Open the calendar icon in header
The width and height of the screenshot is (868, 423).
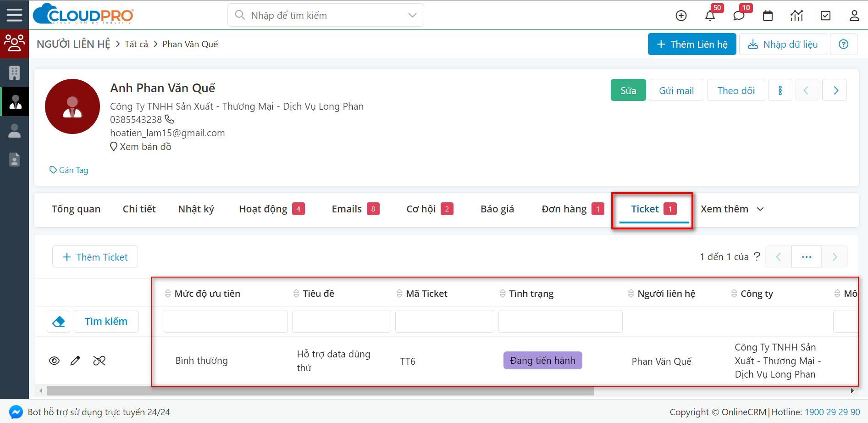click(768, 16)
